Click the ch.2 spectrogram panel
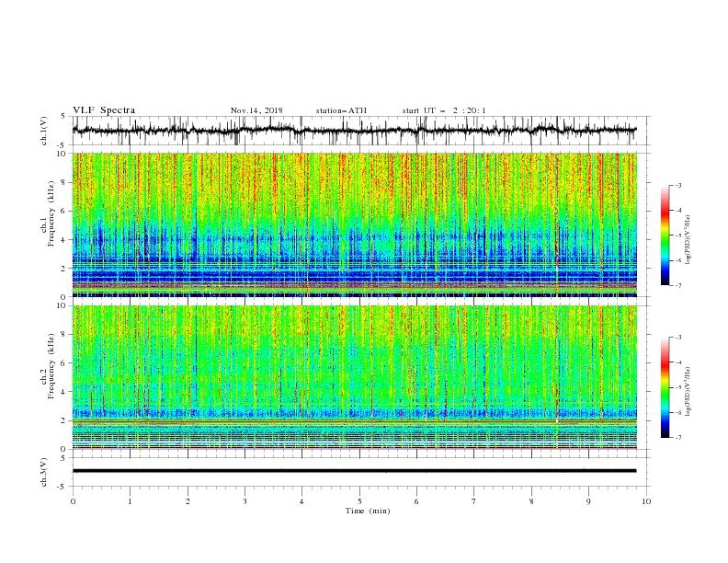The image size is (728, 563). (x=354, y=377)
